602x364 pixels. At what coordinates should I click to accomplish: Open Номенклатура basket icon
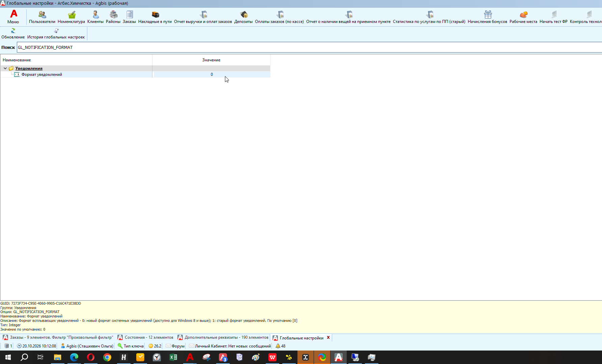pos(71,17)
